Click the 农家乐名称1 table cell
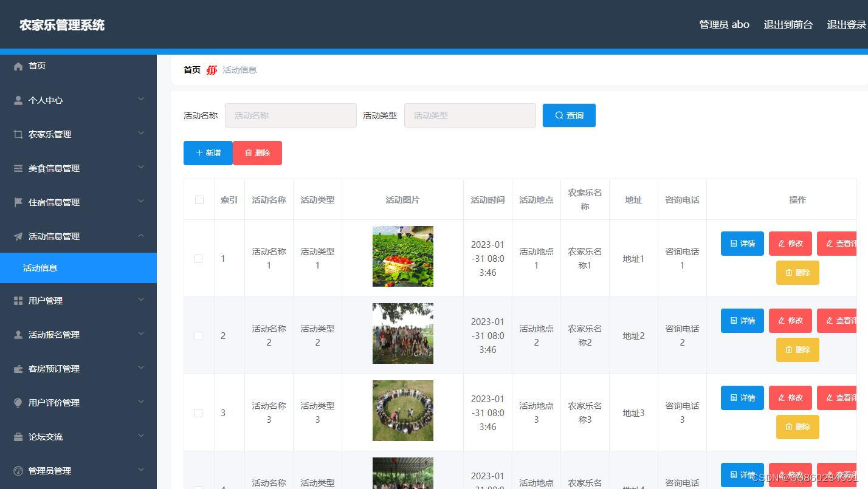The height and width of the screenshot is (489, 868). [585, 259]
